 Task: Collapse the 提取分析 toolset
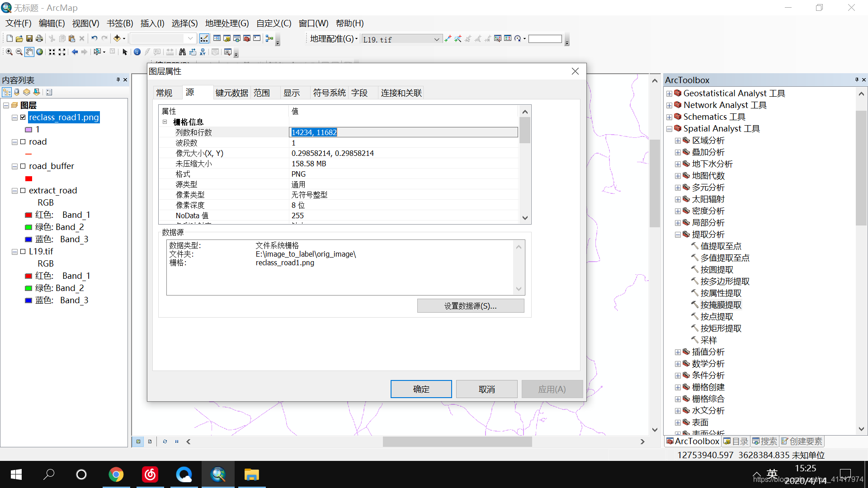coord(678,235)
